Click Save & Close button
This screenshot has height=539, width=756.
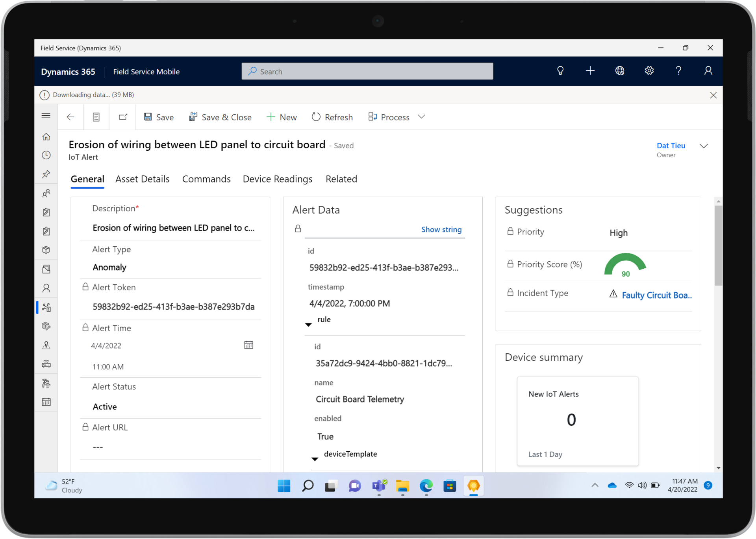pyautogui.click(x=220, y=117)
